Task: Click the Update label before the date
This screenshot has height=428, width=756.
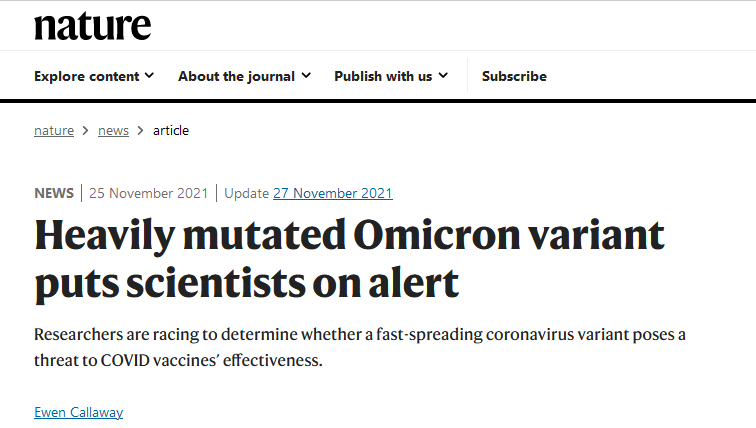Action: [x=246, y=193]
